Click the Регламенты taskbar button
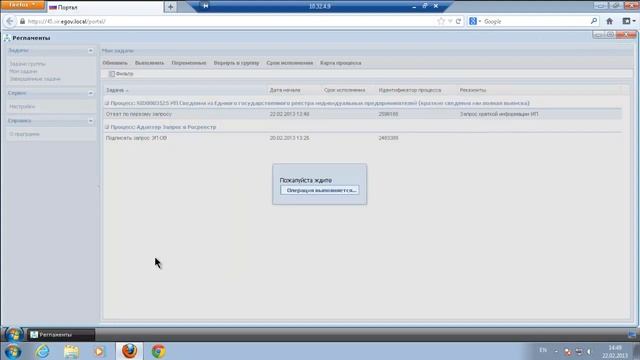 (x=61, y=335)
